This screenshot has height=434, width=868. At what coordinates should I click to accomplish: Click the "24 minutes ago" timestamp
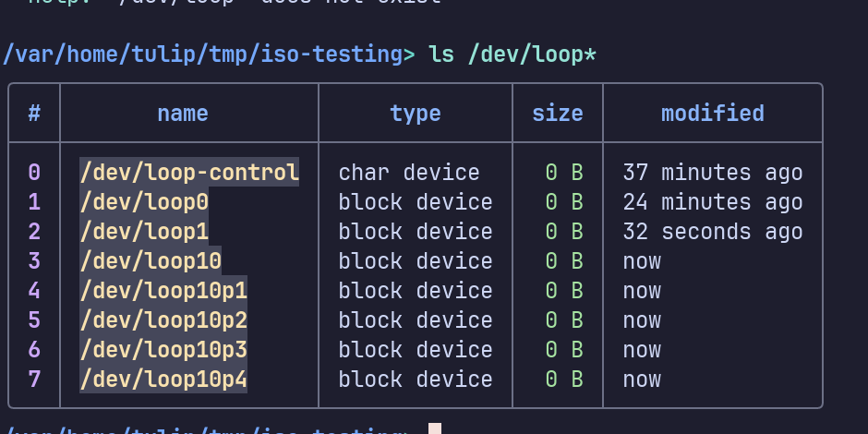tap(713, 202)
